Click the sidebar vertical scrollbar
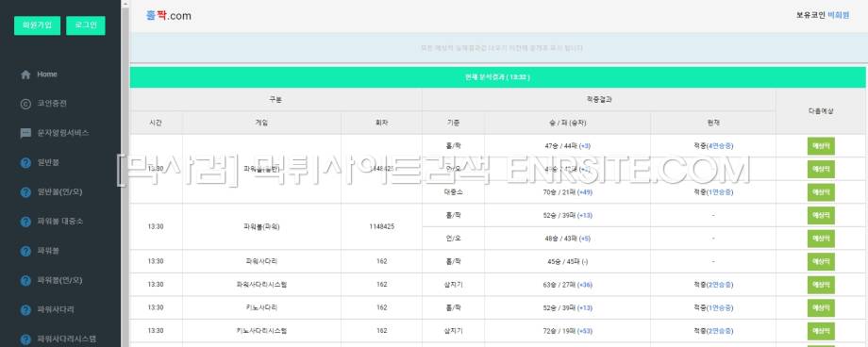 (125, 173)
